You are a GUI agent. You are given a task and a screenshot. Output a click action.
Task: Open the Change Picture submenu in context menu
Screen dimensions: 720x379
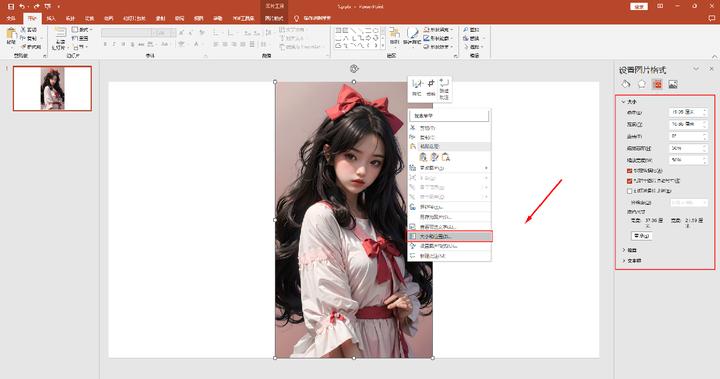(449, 168)
